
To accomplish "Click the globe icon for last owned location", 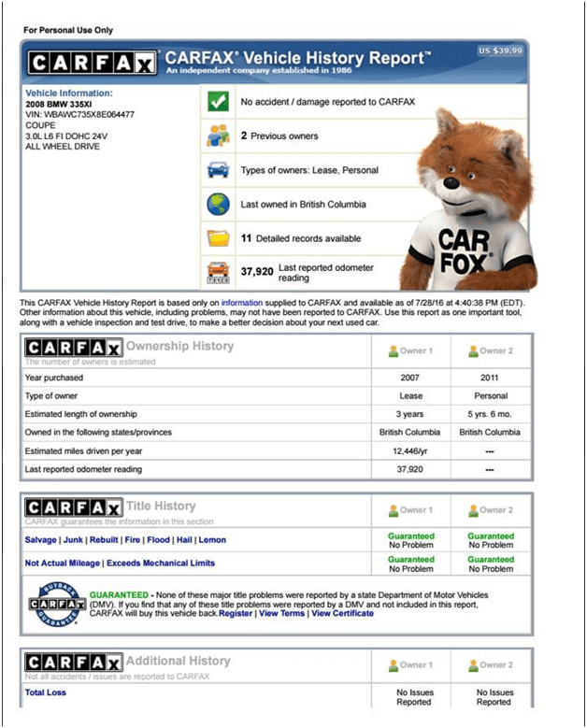I will pos(218,205).
